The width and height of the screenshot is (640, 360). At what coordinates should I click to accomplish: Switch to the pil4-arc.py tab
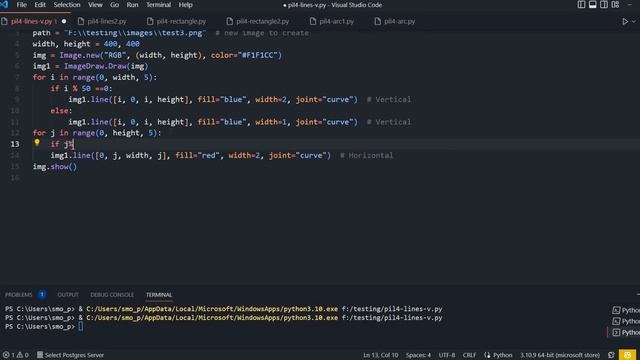[x=399, y=21]
